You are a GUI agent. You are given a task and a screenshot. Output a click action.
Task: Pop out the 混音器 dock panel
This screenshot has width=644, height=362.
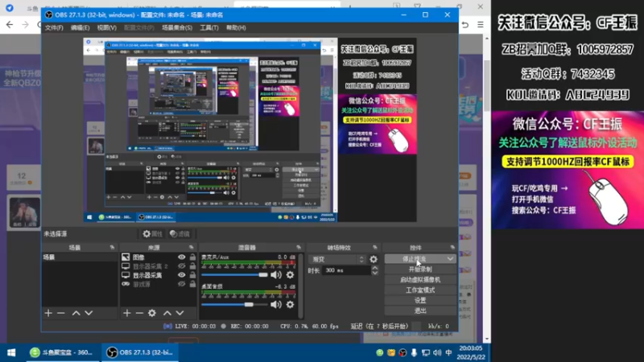click(x=299, y=248)
